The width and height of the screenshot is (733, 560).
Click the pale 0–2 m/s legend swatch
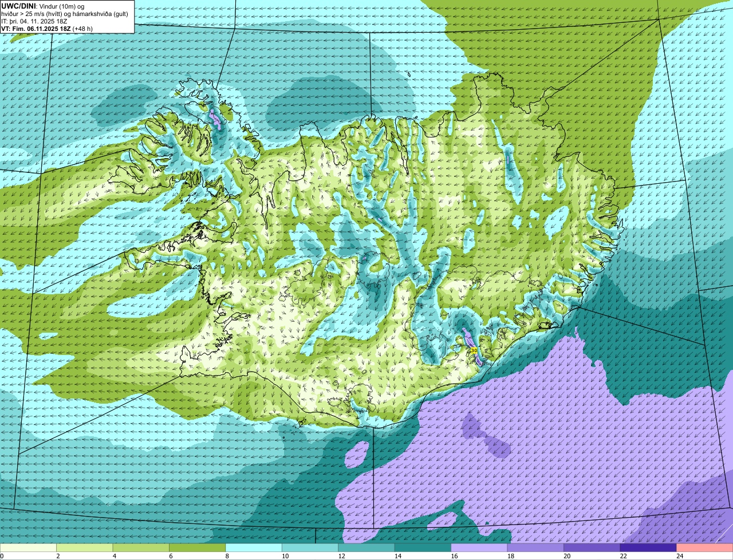click(x=29, y=548)
